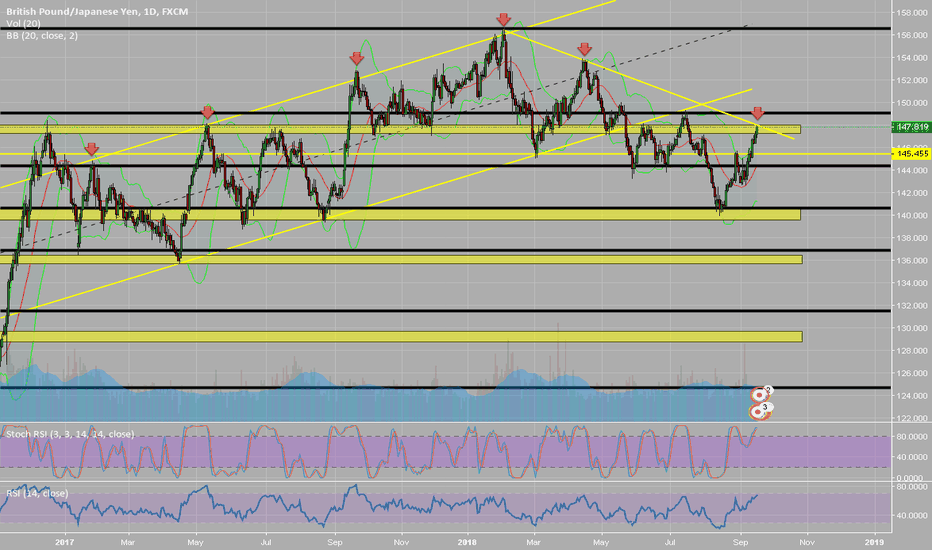Click the 134.000 price axis label

(912, 283)
